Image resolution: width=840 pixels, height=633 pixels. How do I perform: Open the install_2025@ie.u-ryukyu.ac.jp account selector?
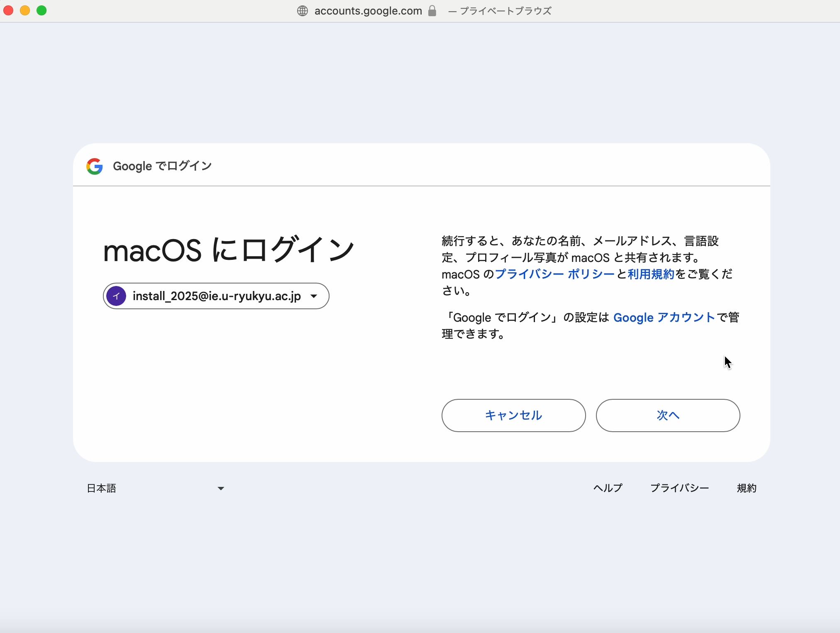point(216,296)
